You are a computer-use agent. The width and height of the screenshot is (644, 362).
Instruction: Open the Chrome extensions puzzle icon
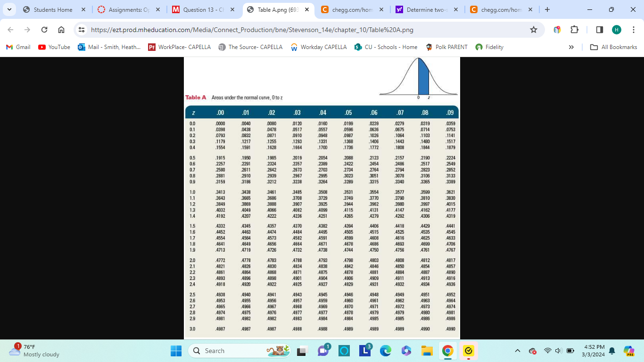[575, 29]
